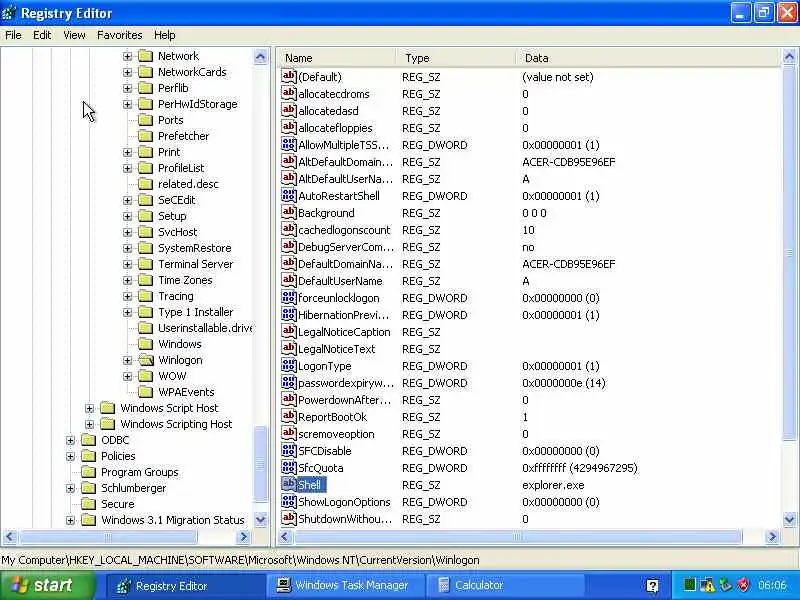Open the Start menu

(47, 585)
